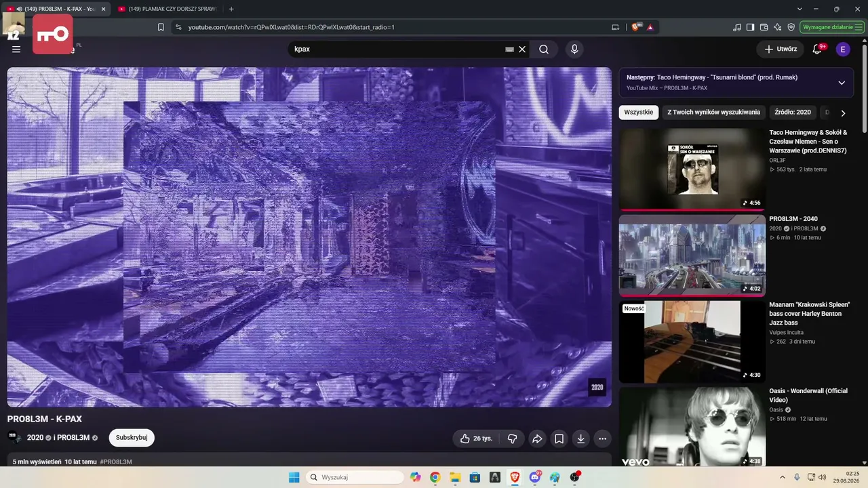Install or cast via screen icon in address bar
Viewport: 868px width, 488px height.
615,27
